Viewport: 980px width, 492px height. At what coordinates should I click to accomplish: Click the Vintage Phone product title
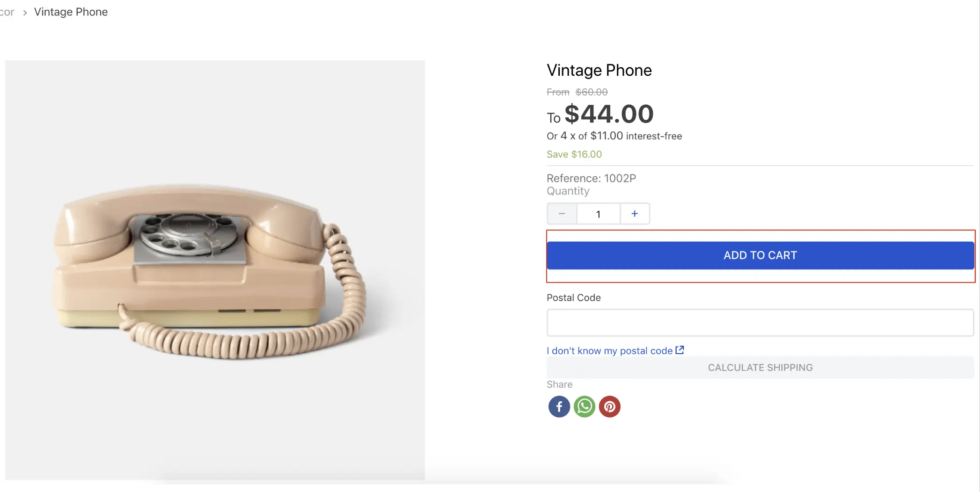pos(599,70)
